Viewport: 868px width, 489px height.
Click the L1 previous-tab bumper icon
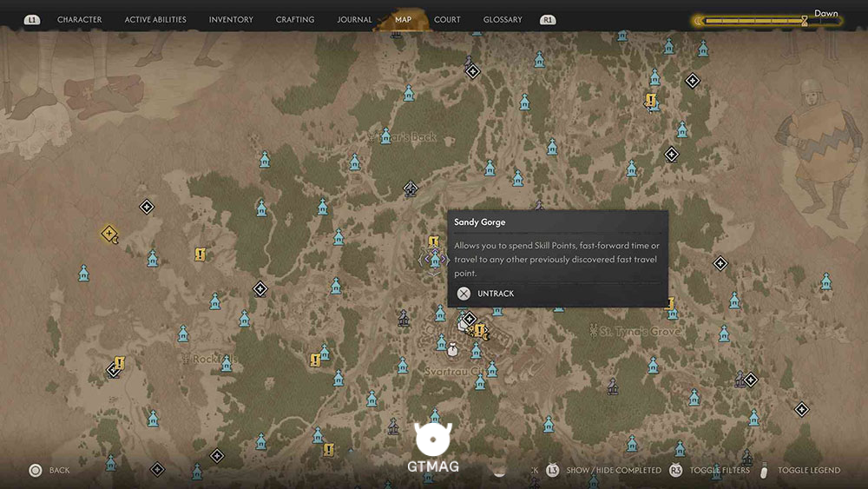[x=32, y=20]
